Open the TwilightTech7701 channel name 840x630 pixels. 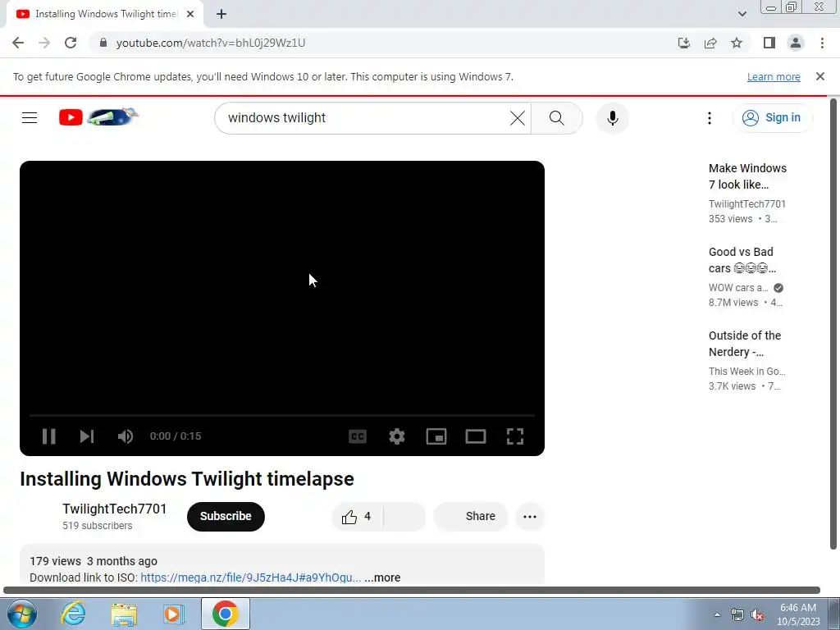[114, 509]
